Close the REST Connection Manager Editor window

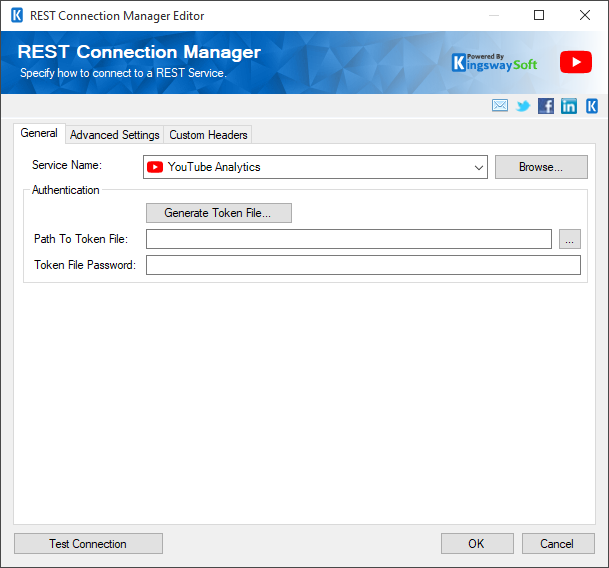tap(585, 16)
